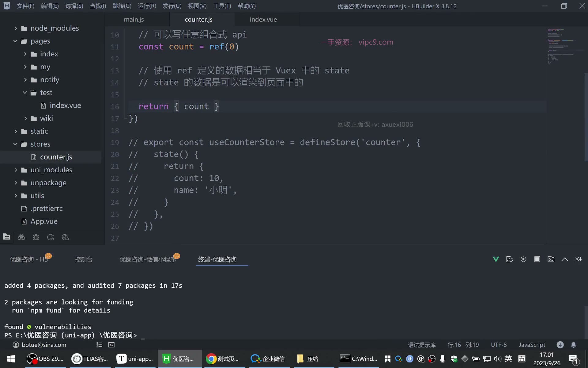The height and width of the screenshot is (368, 588).
Task: Open App.vue in the file tree
Action: click(44, 221)
